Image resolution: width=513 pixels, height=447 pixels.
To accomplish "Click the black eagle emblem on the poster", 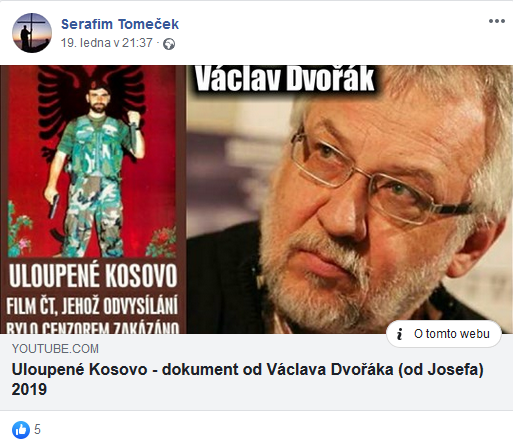I will [92, 100].
